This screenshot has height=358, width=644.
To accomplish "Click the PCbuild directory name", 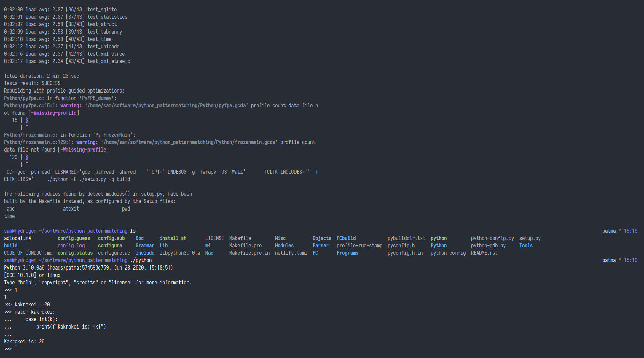I will coord(346,238).
